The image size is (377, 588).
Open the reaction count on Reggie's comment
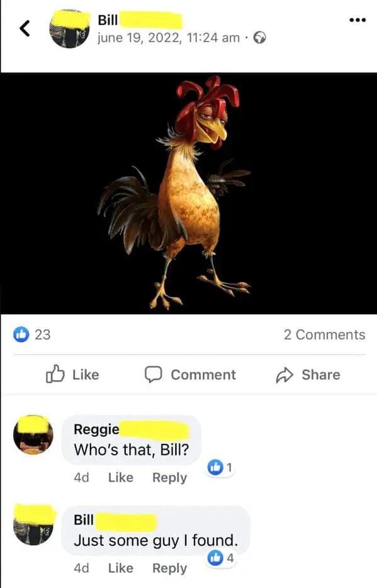coord(220,467)
